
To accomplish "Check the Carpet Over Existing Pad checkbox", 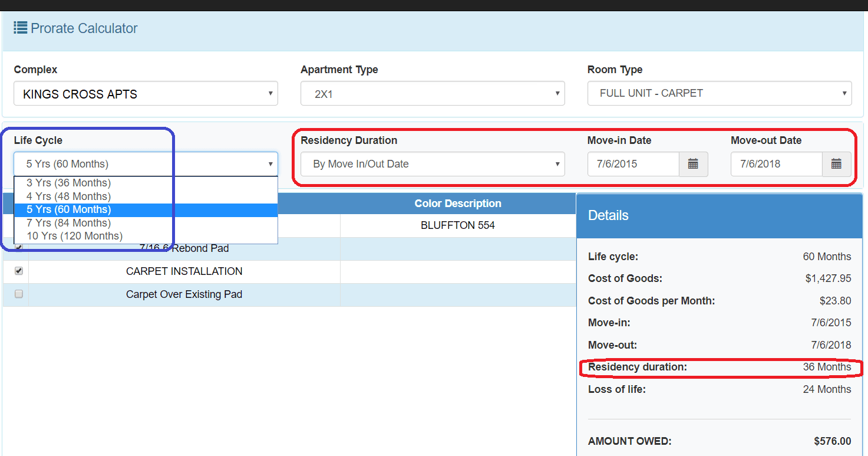I will (x=19, y=294).
